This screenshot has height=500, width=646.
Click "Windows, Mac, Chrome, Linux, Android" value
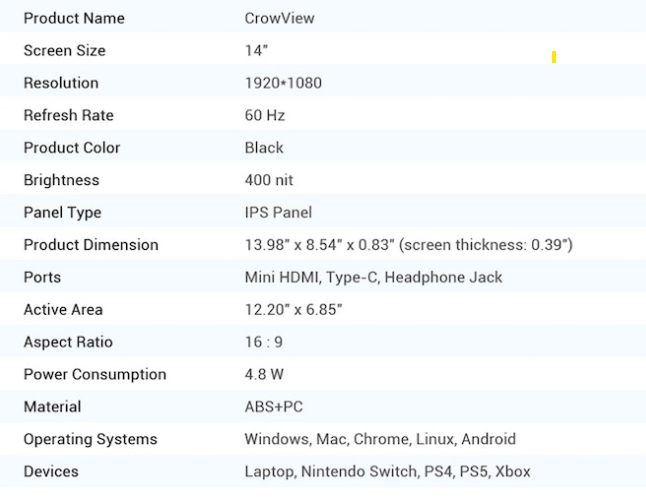coord(380,439)
